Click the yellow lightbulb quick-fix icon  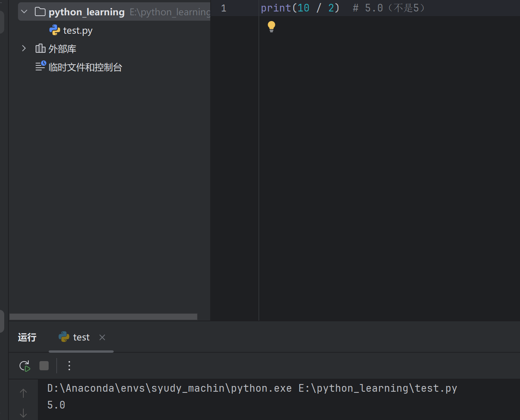(271, 26)
